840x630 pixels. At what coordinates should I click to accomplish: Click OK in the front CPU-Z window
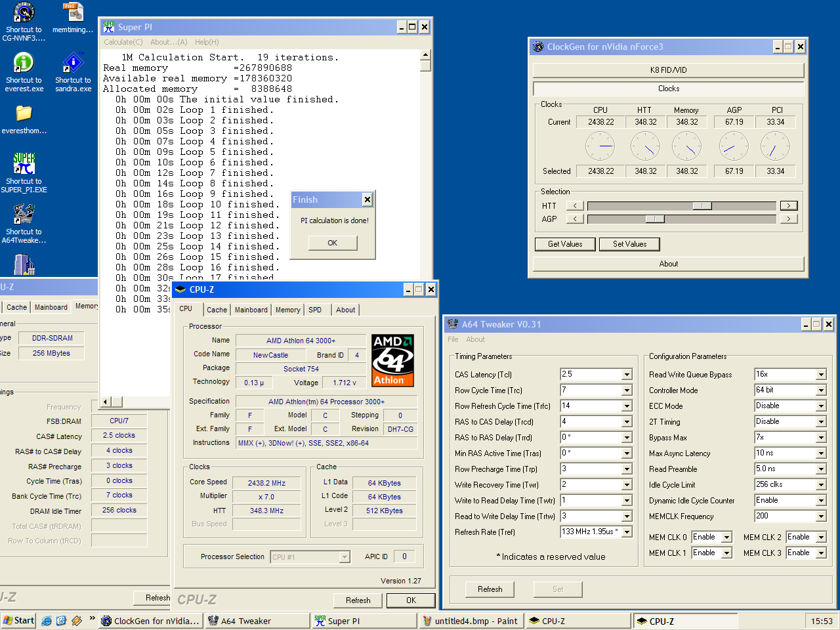[411, 600]
